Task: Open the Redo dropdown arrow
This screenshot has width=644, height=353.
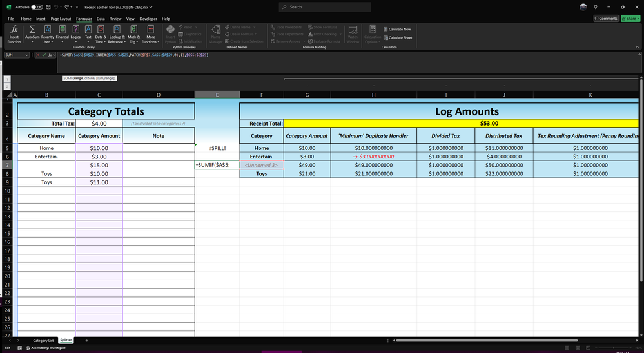Action: coord(71,7)
